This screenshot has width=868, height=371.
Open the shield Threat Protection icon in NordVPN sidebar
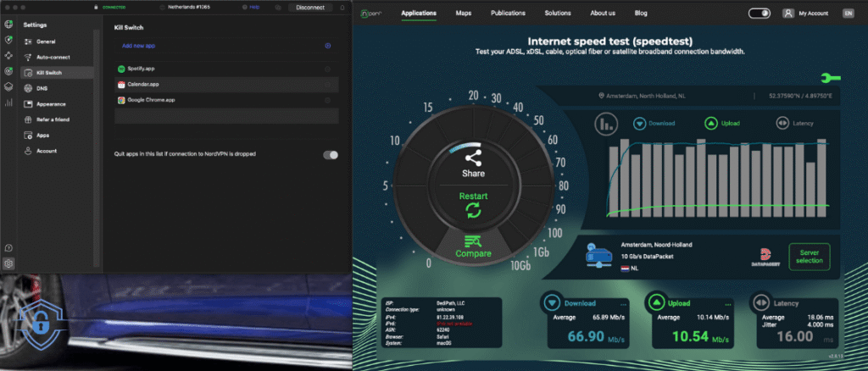(x=8, y=40)
